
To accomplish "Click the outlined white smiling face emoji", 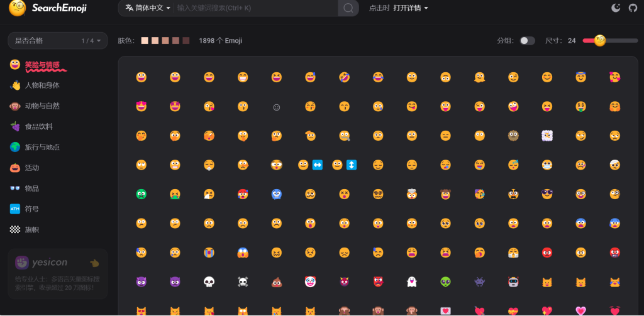I will pyautogui.click(x=277, y=107).
